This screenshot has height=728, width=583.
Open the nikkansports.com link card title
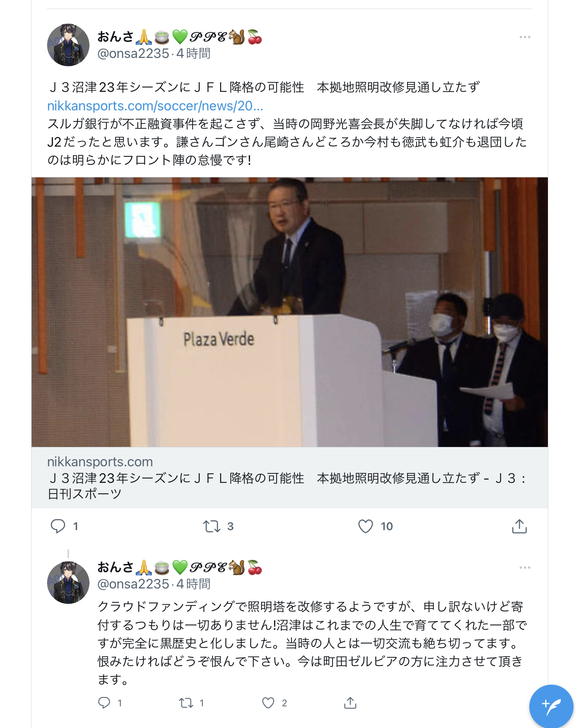point(287,486)
